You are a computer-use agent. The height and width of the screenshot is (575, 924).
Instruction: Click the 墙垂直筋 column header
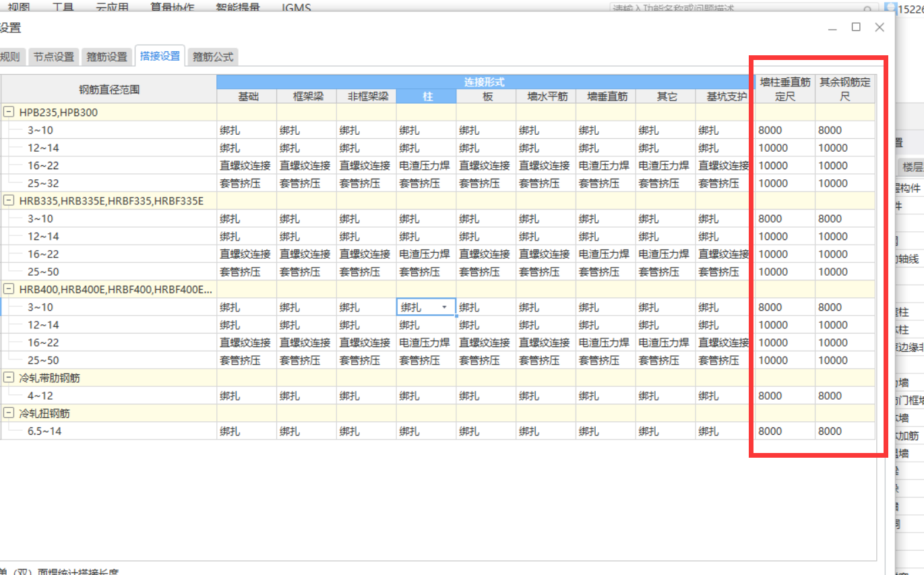(x=606, y=96)
